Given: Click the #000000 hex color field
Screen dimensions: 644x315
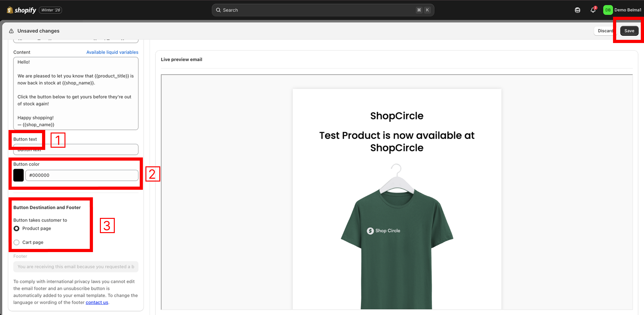Looking at the screenshot, I should point(82,175).
